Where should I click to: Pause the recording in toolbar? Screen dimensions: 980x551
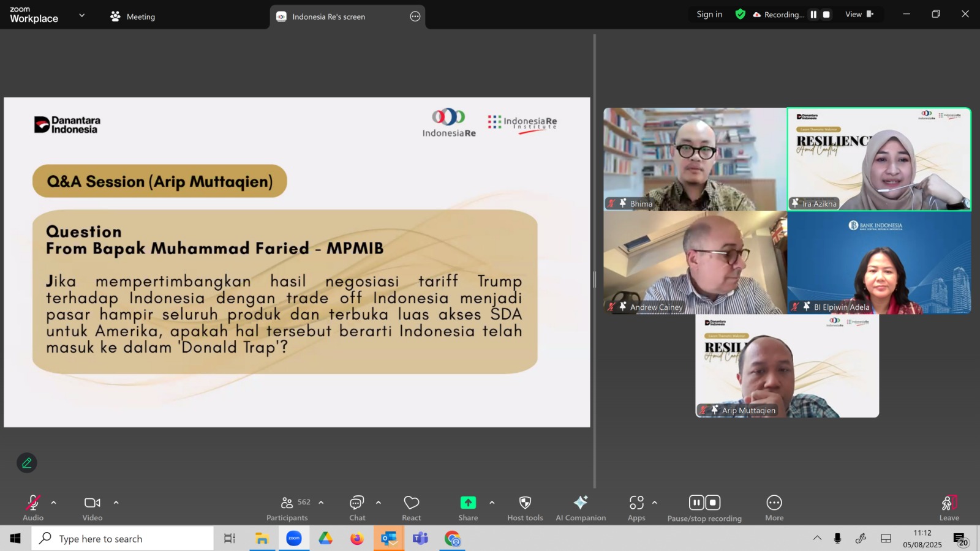[x=696, y=503]
